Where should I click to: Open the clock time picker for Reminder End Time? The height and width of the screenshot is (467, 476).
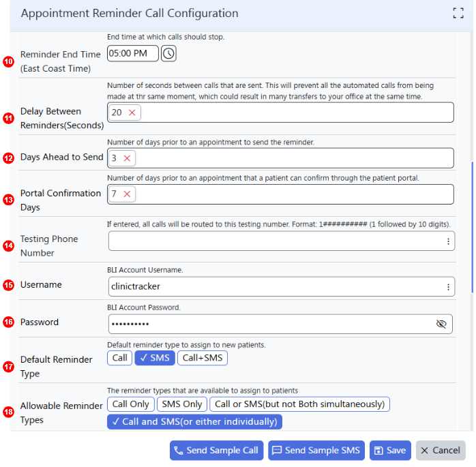tap(168, 54)
